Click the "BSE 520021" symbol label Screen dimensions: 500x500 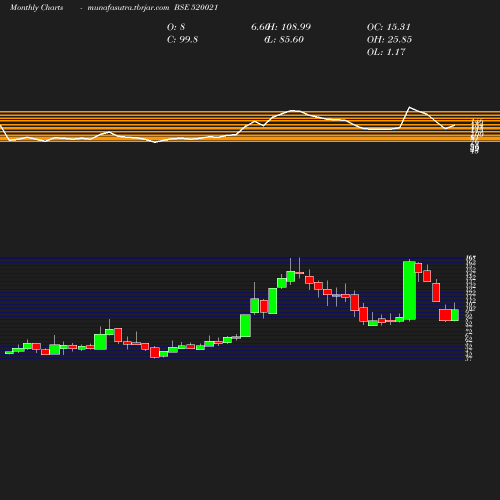click(x=196, y=8)
